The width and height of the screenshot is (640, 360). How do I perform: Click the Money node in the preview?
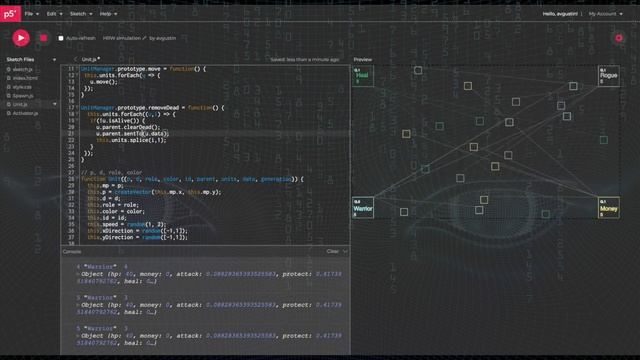click(x=608, y=208)
